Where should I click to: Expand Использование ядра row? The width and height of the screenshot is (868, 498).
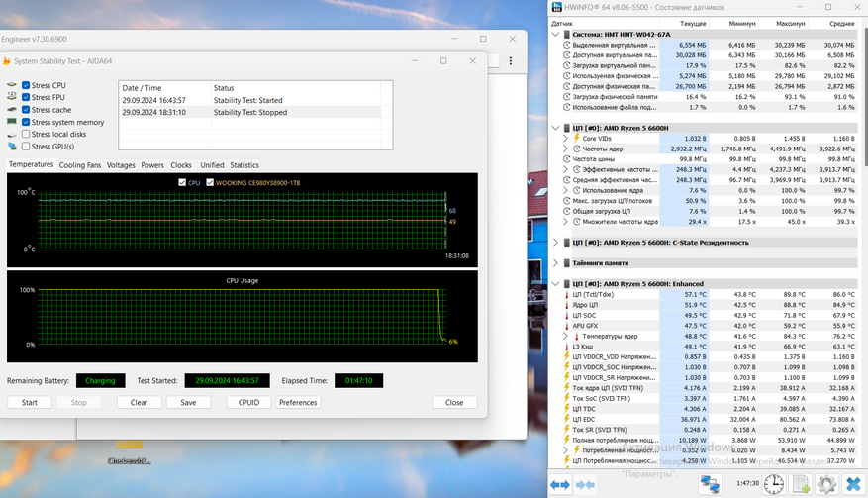(x=566, y=190)
